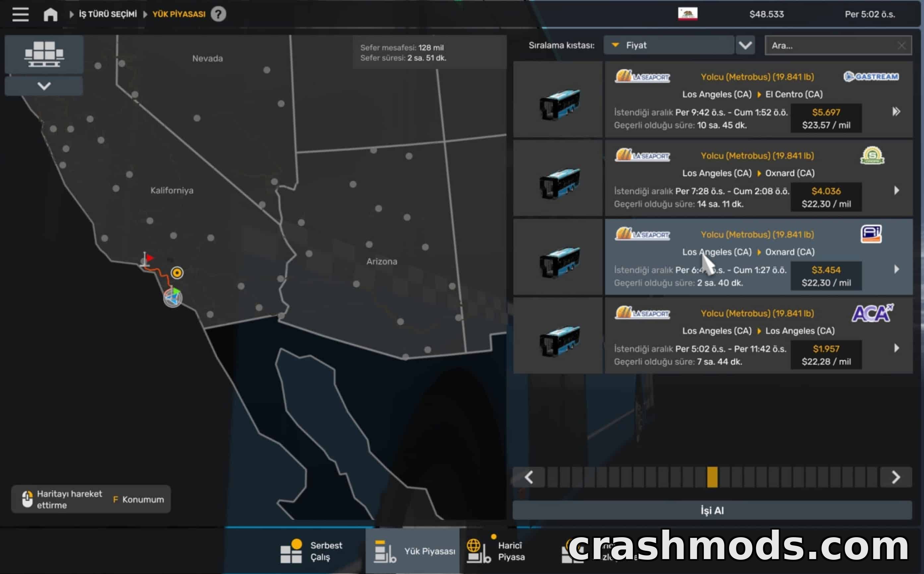Open the hamburger main menu

(21, 15)
